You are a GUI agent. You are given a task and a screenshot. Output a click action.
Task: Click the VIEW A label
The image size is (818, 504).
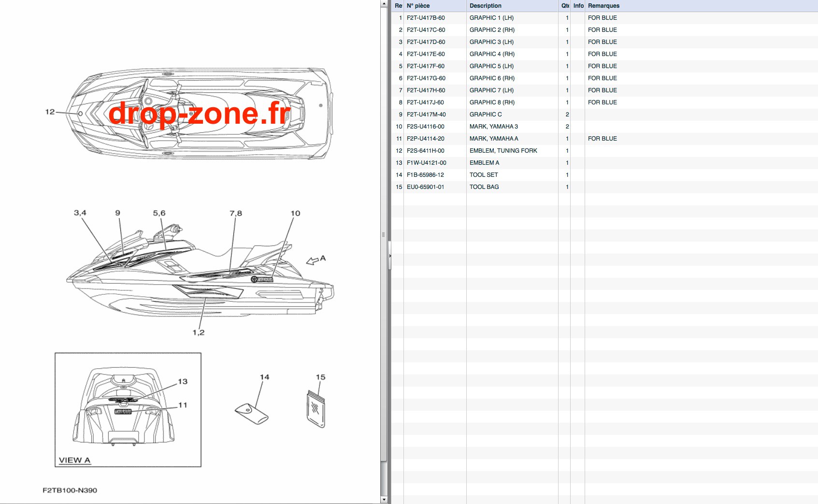[x=74, y=460]
